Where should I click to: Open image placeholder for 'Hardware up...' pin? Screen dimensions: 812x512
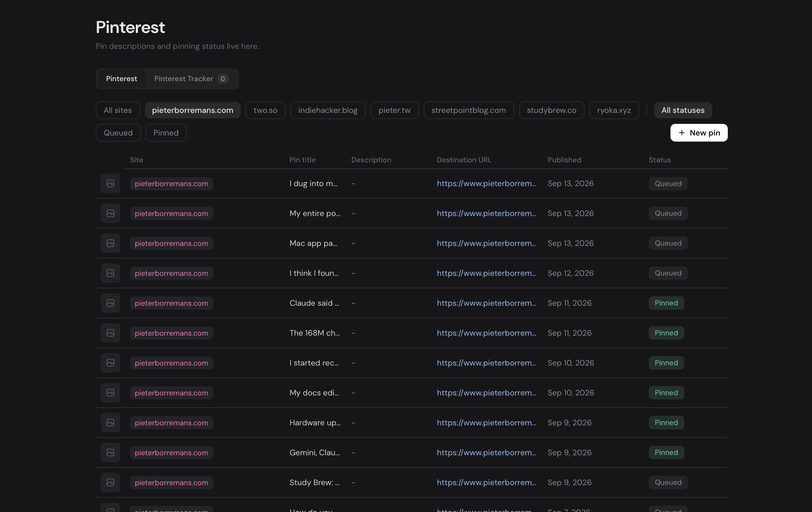click(x=110, y=423)
